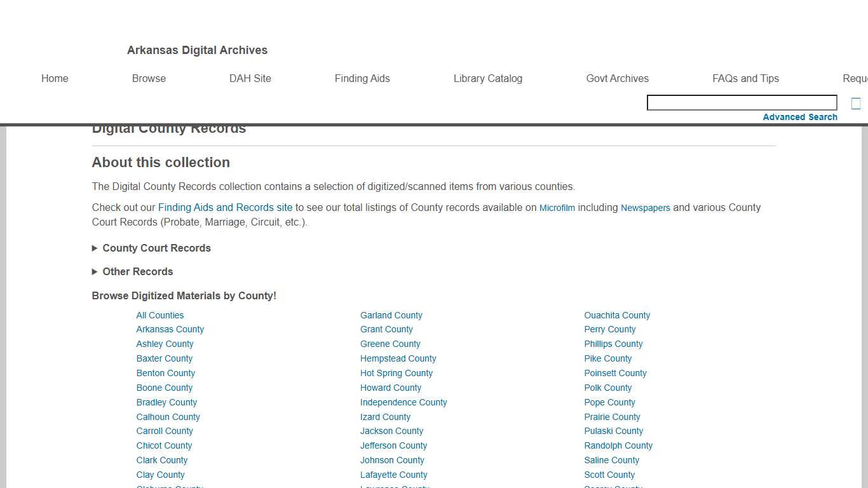This screenshot has width=868, height=488.
Task: Open the Newspapers link
Action: [x=646, y=207]
